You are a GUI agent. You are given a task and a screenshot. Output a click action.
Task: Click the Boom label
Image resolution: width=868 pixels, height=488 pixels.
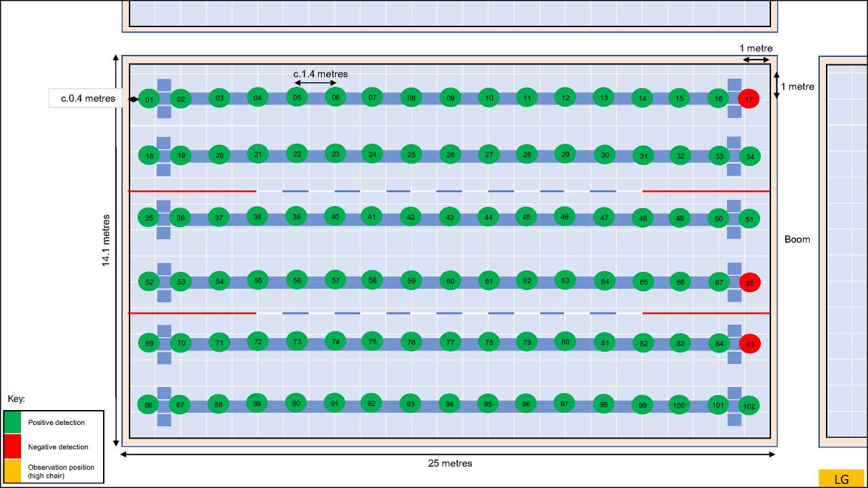click(x=797, y=239)
